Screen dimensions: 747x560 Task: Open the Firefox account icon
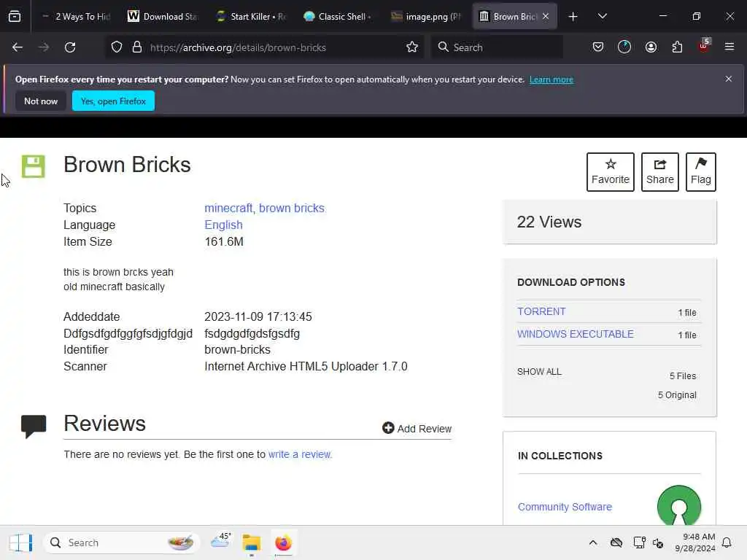(x=651, y=47)
